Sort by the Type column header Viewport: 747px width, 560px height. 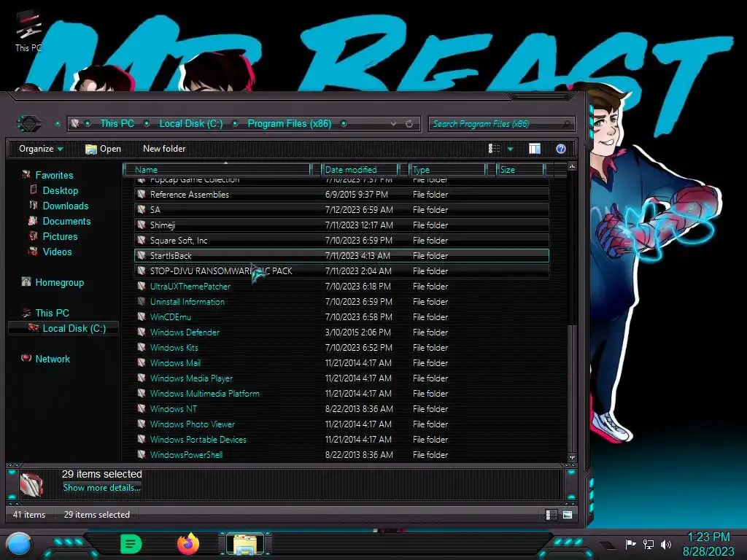point(447,169)
